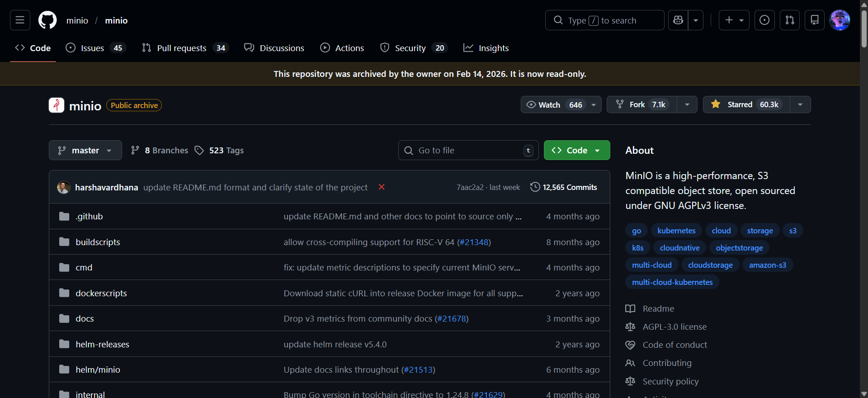Open the global navigation hamburger menu
Viewport: 868px width, 398px height.
(x=20, y=20)
